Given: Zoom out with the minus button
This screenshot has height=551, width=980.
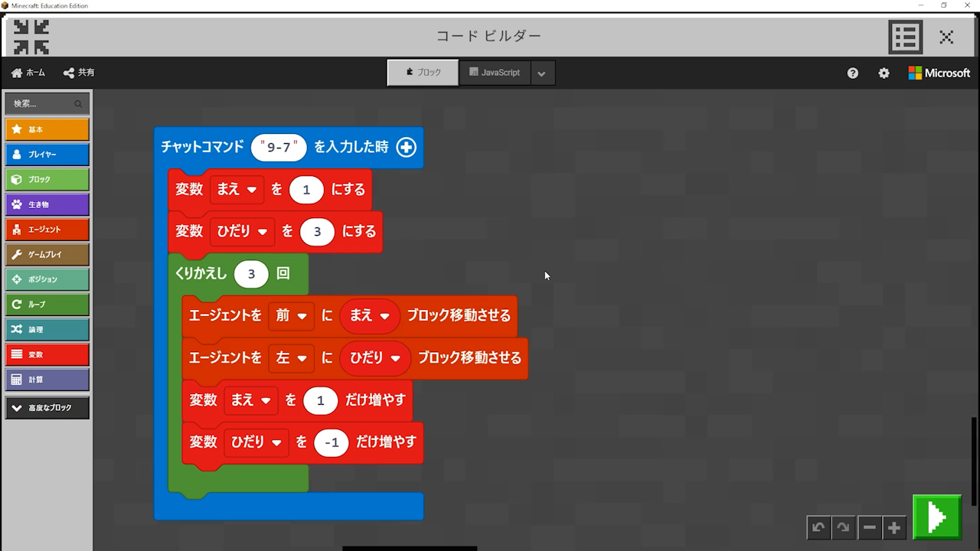Looking at the screenshot, I should pyautogui.click(x=869, y=527).
